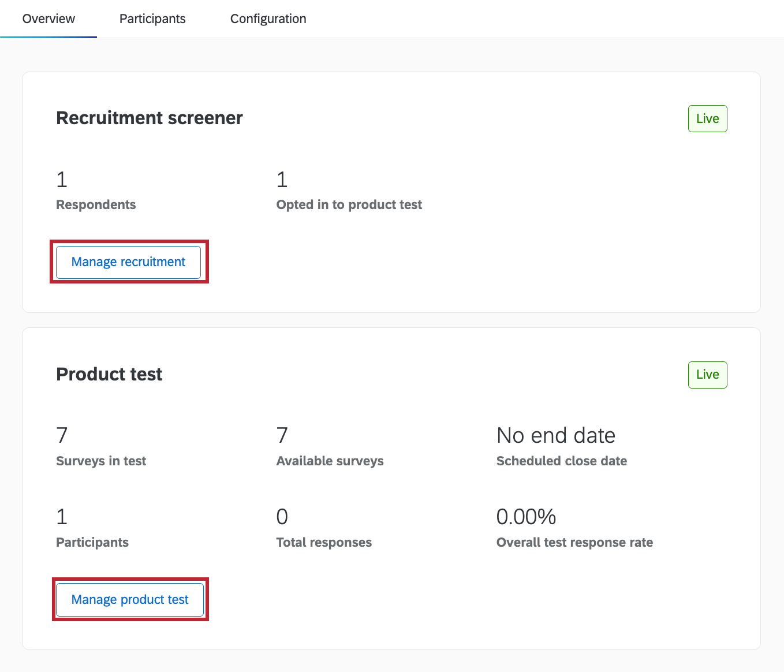Click the Respondents count of 1
The image size is (784, 672).
click(x=61, y=180)
